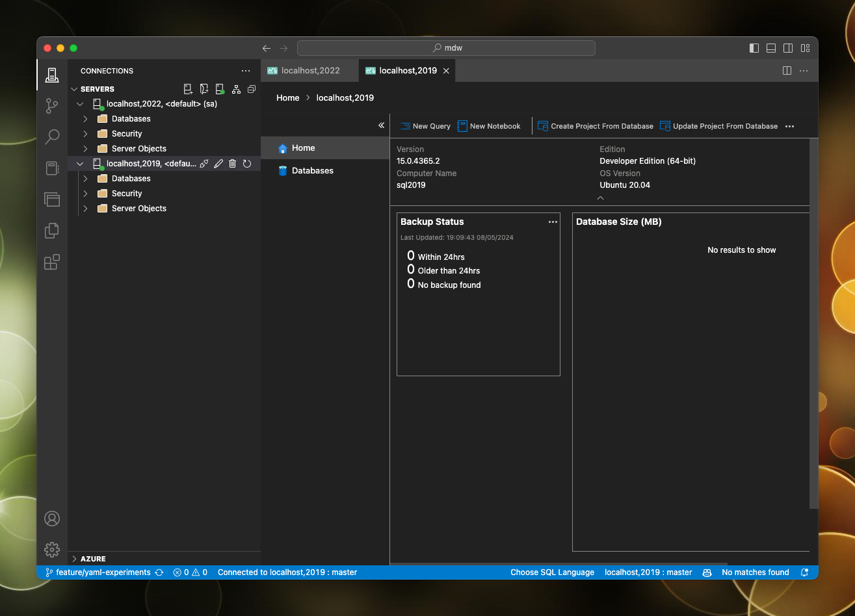The image size is (855, 616).
Task: Edit the localhost,2019 connection with pencil icon
Action: [x=218, y=164]
